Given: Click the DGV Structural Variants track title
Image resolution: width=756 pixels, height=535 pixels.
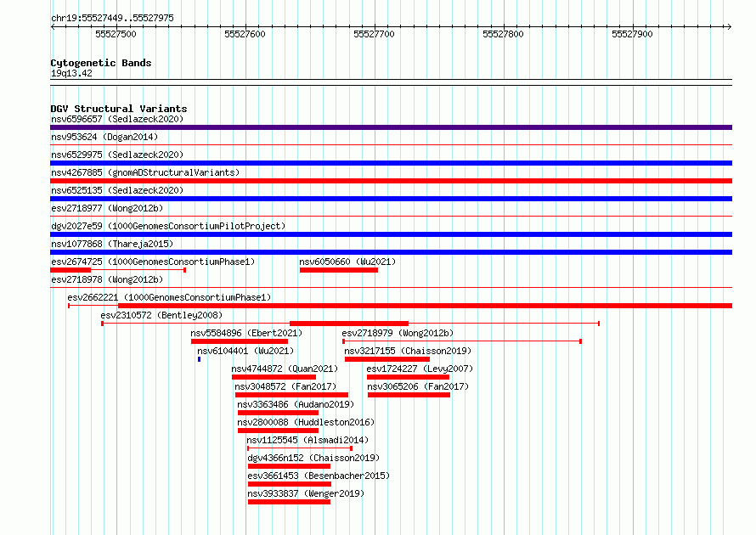Looking at the screenshot, I should tap(119, 109).
